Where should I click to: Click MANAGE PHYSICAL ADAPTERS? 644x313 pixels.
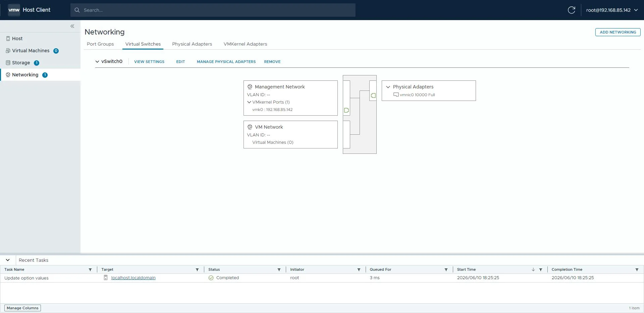pos(226,62)
